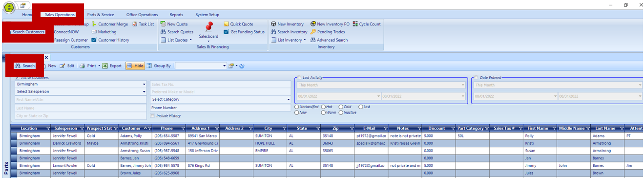Switch to the Parts & Service tab

tap(101, 15)
